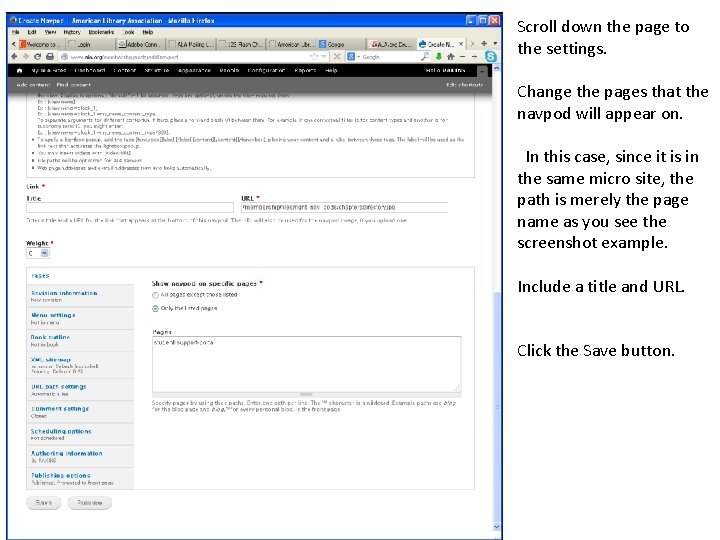Click the stop loading X icon
Image resolution: width=720 pixels, height=540 pixels.
(337, 56)
